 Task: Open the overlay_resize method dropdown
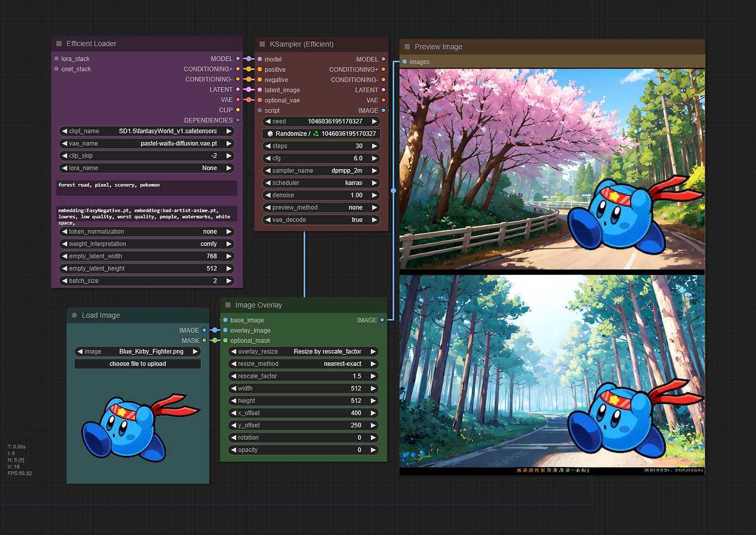[304, 351]
